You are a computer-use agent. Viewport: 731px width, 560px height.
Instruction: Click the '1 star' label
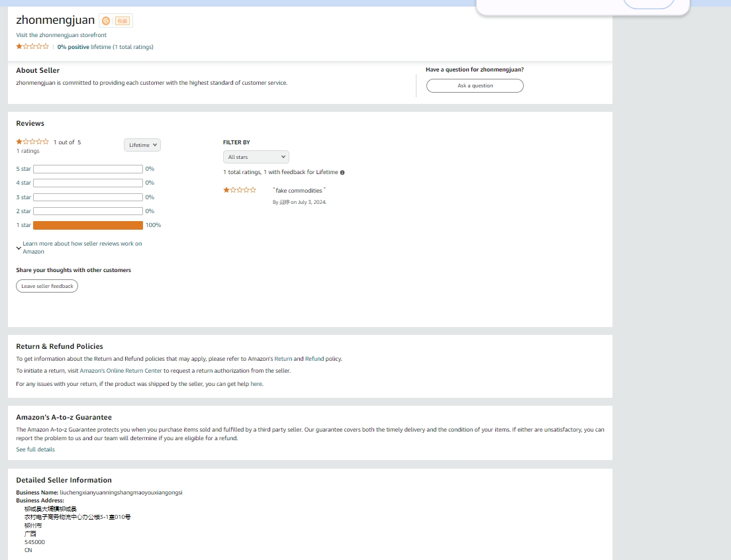pyautogui.click(x=23, y=226)
